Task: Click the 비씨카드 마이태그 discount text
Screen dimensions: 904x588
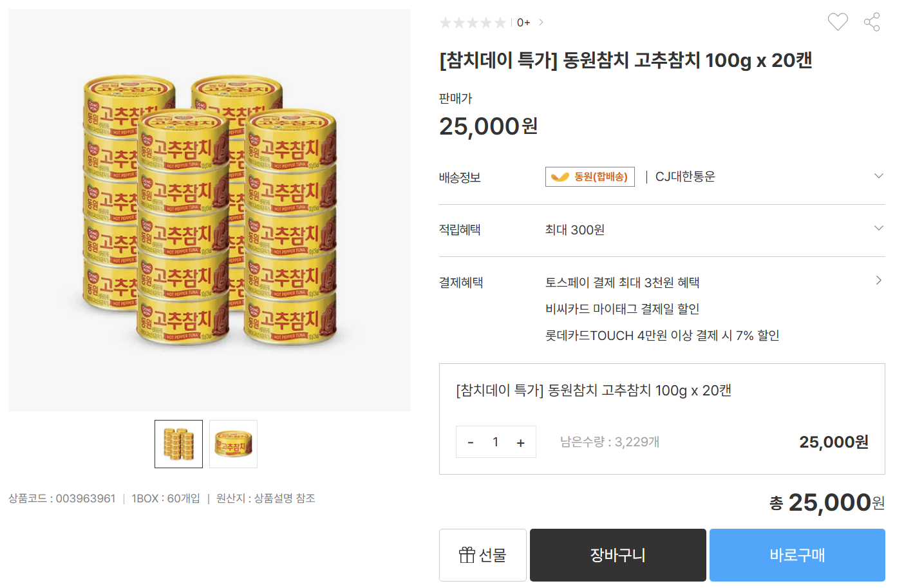Action: pos(622,308)
